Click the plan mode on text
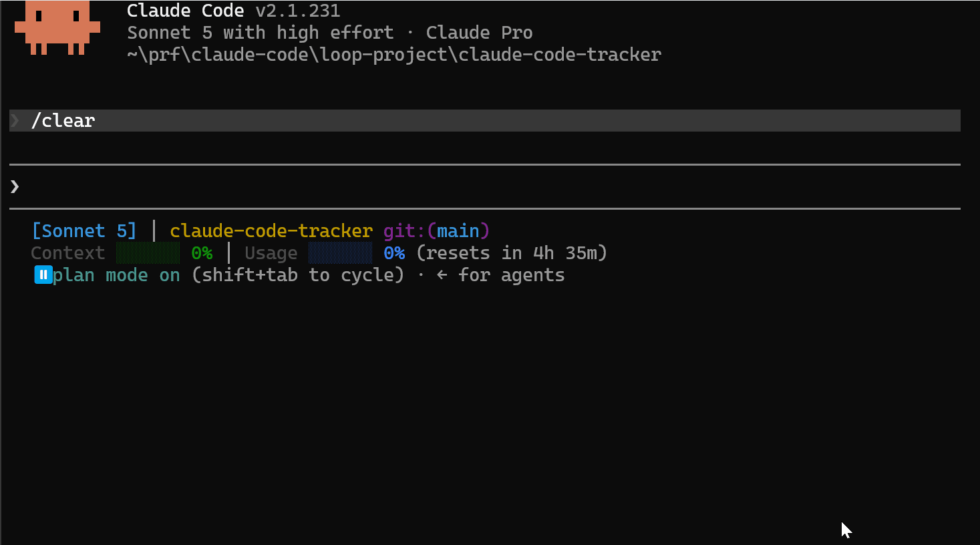This screenshot has height=545, width=980. [x=116, y=275]
